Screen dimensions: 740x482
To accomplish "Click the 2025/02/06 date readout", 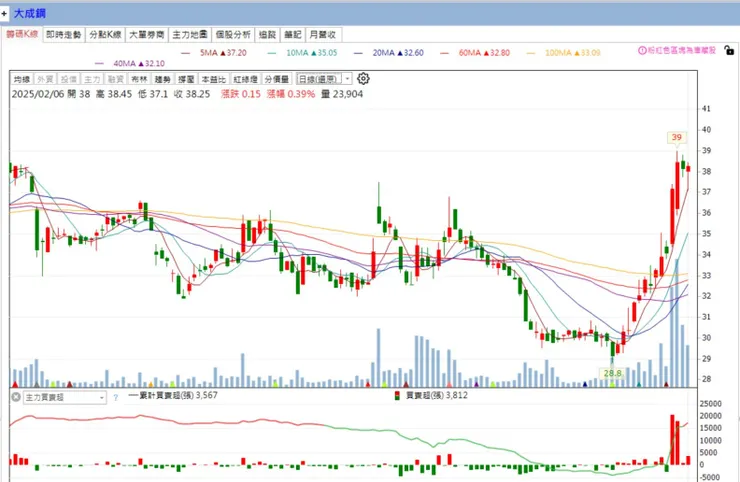I will 38,94.
